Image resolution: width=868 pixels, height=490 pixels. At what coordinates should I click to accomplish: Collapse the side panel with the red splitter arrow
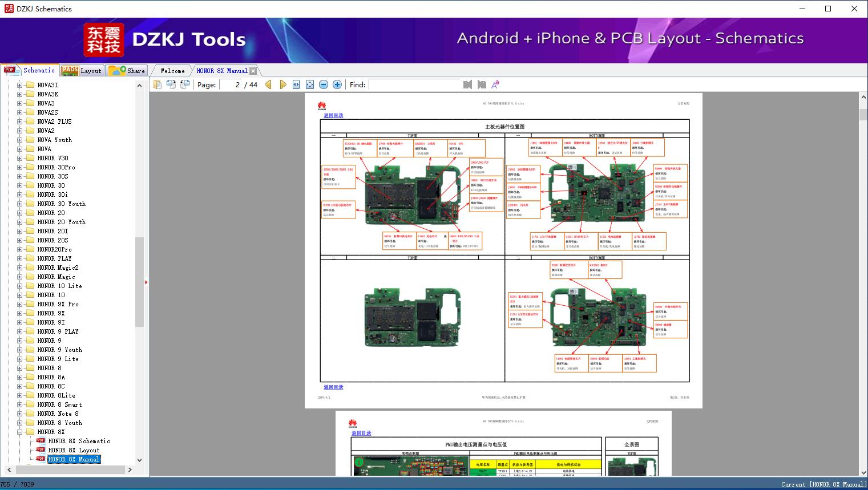pos(146,282)
